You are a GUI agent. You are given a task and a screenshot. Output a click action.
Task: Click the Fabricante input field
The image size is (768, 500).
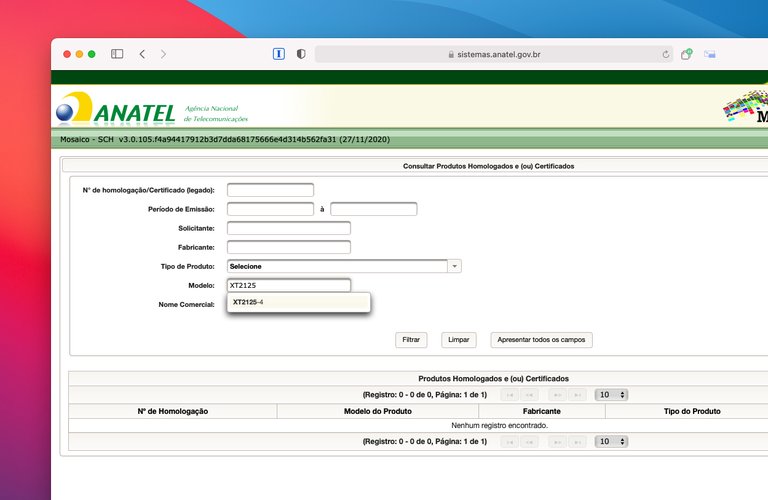pos(289,247)
